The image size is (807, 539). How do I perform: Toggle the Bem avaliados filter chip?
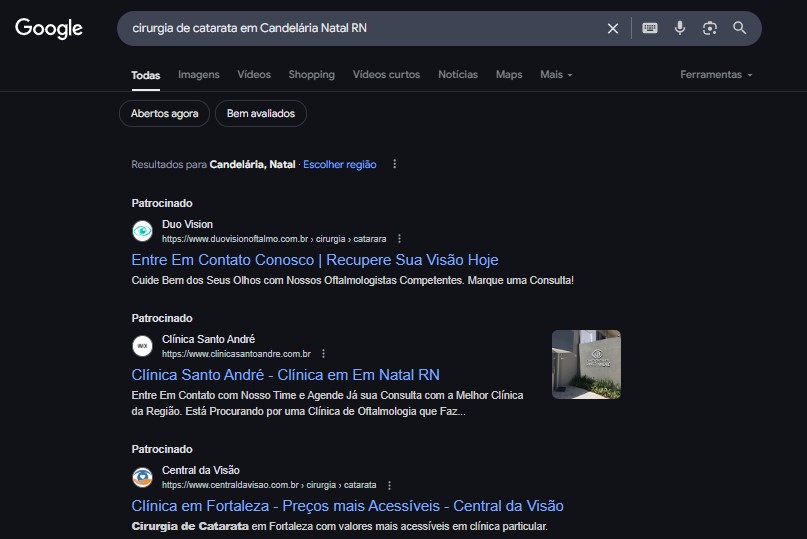tap(261, 113)
